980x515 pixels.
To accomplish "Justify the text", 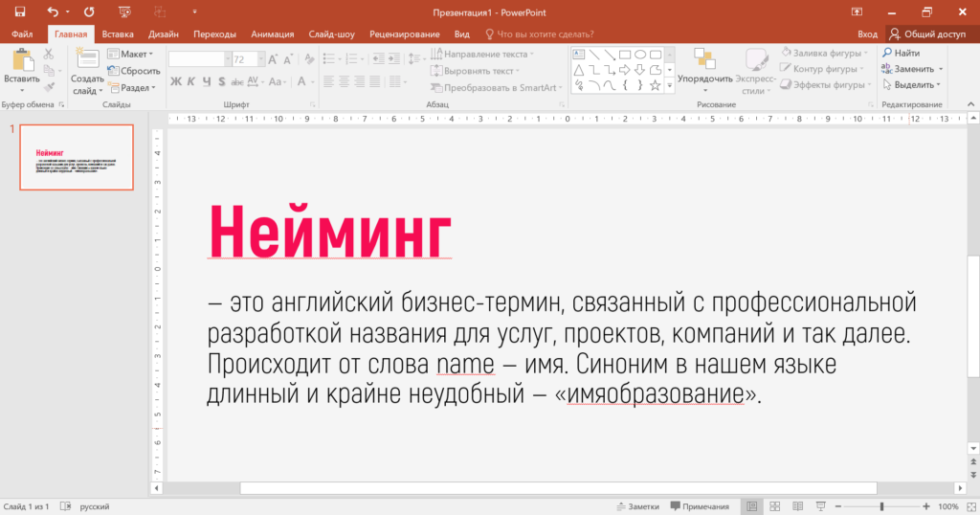I will (x=374, y=81).
